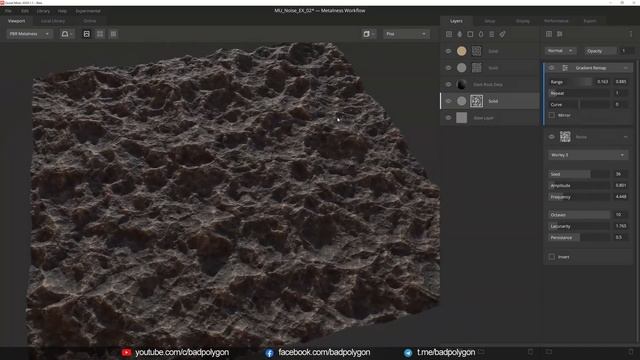640x360 pixels.
Task: Toggle visibility of the highlighted Solid layer
Action: pyautogui.click(x=448, y=101)
